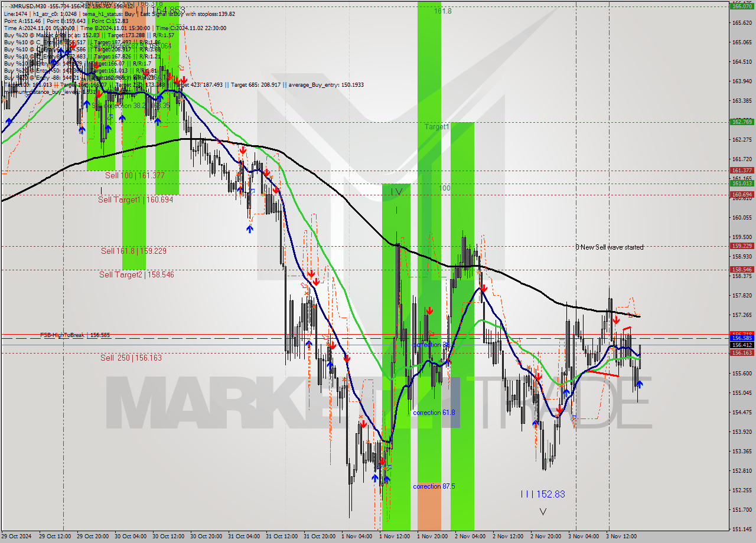The image size is (756, 543).
Task: Click the 164.510 price scale value
Action: (x=741, y=61)
